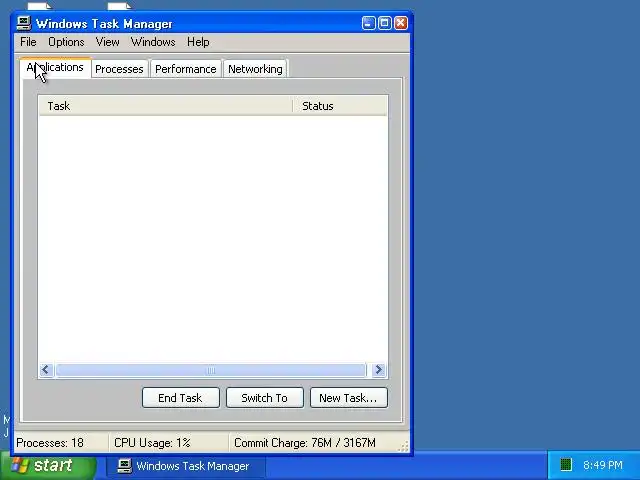Image resolution: width=640 pixels, height=480 pixels.
Task: Click the Commit Charge status text
Action: [x=304, y=443]
